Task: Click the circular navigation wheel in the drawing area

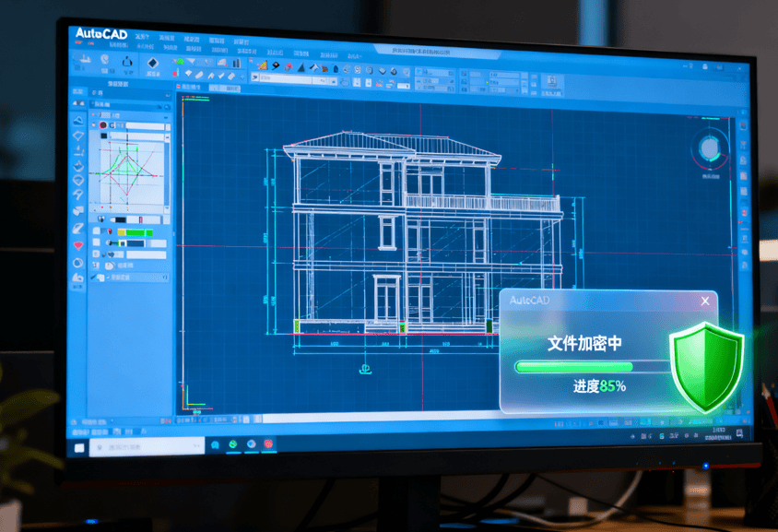Action: (709, 149)
